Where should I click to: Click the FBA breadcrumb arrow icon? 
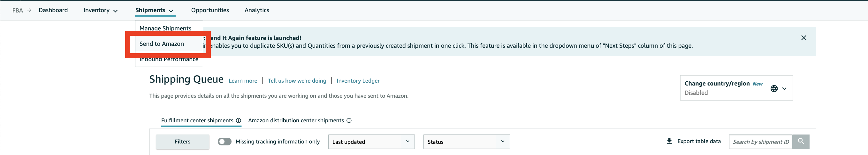point(29,10)
